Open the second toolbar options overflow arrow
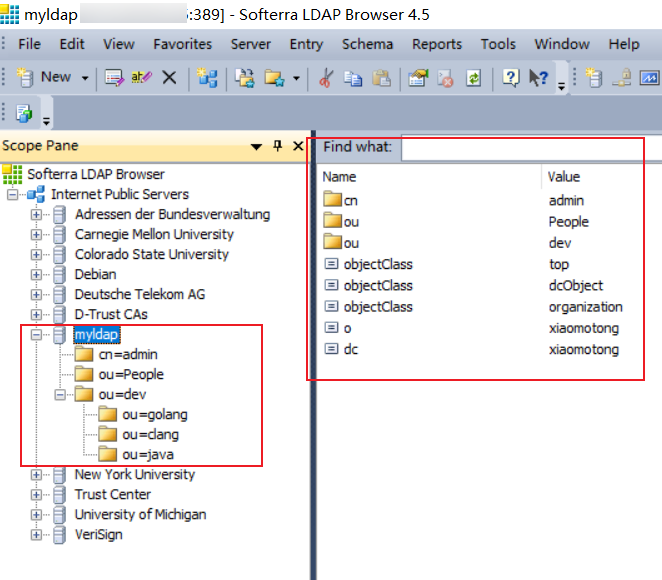This screenshot has width=662, height=580. tap(46, 122)
